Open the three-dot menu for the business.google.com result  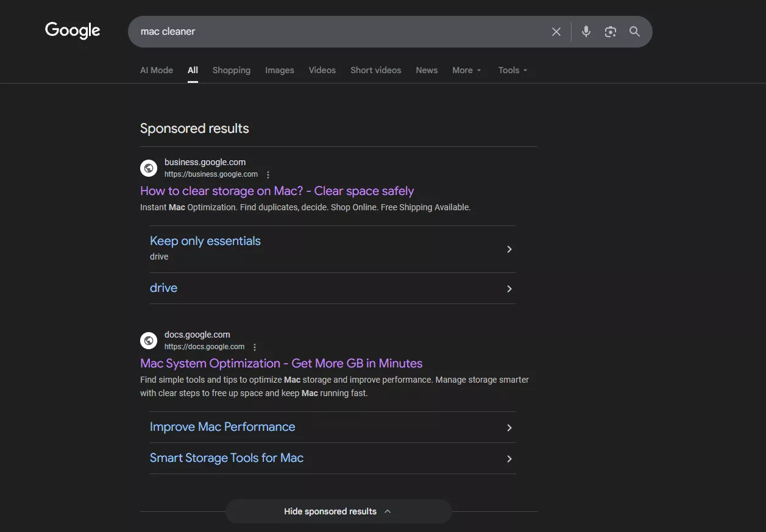pyautogui.click(x=268, y=174)
